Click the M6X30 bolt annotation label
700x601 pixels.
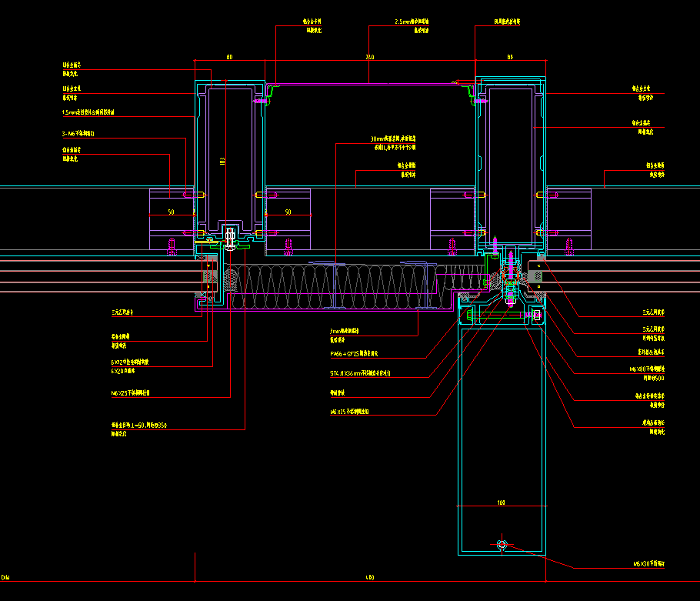tap(648, 564)
